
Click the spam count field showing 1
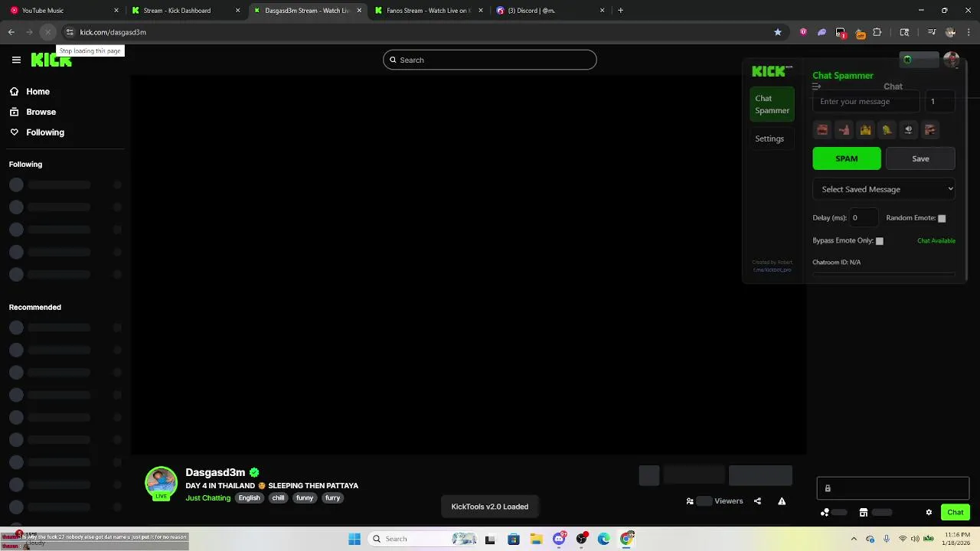pos(940,101)
